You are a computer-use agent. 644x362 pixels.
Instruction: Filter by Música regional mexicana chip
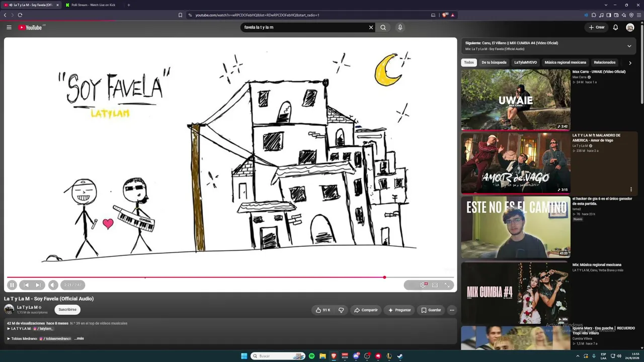point(565,62)
